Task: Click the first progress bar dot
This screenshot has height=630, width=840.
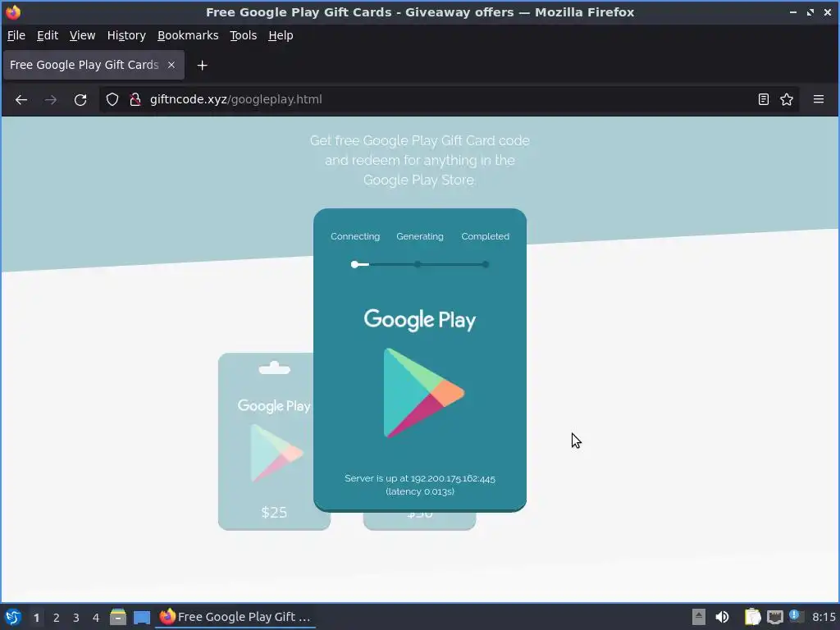Action: [x=354, y=264]
